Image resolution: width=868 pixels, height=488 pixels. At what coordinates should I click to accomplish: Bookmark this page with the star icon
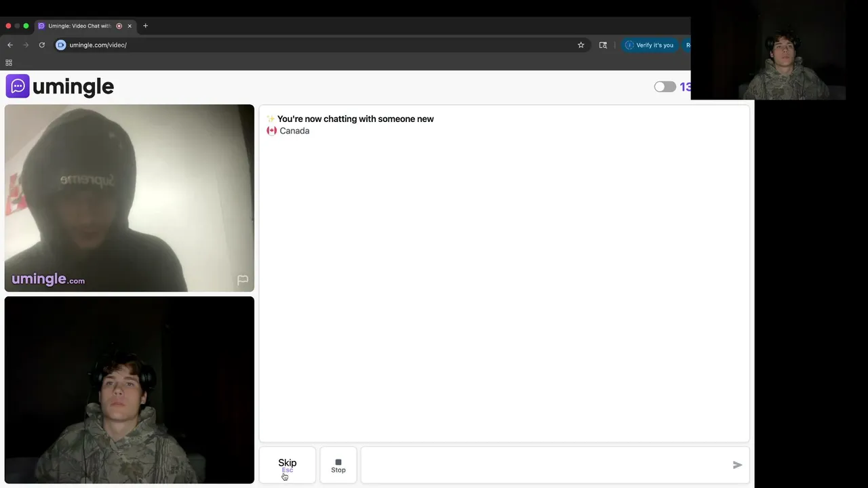581,45
